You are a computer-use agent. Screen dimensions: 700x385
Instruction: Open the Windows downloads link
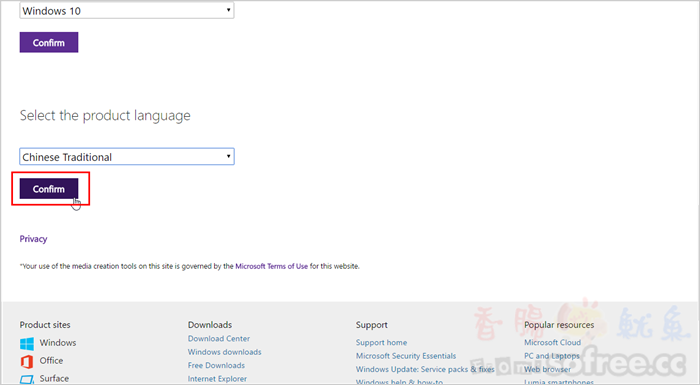coord(225,352)
